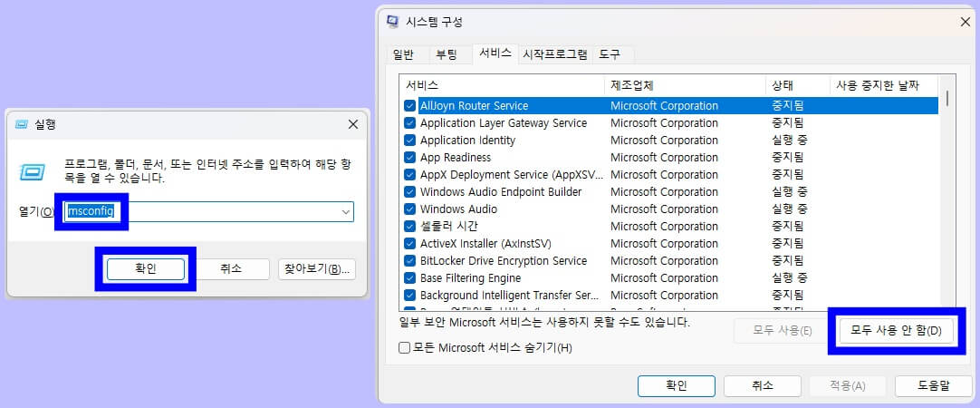
Task: Select BitLocker Drive Encryption Service text
Action: (503, 261)
